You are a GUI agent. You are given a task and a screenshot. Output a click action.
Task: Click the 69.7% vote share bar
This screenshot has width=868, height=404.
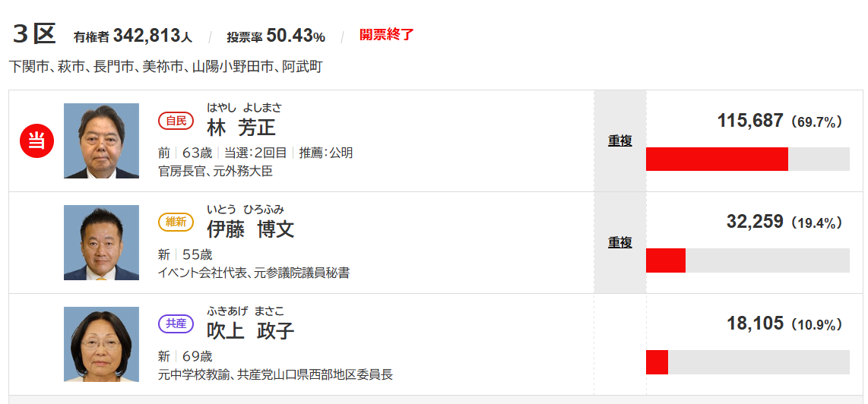tap(747, 159)
